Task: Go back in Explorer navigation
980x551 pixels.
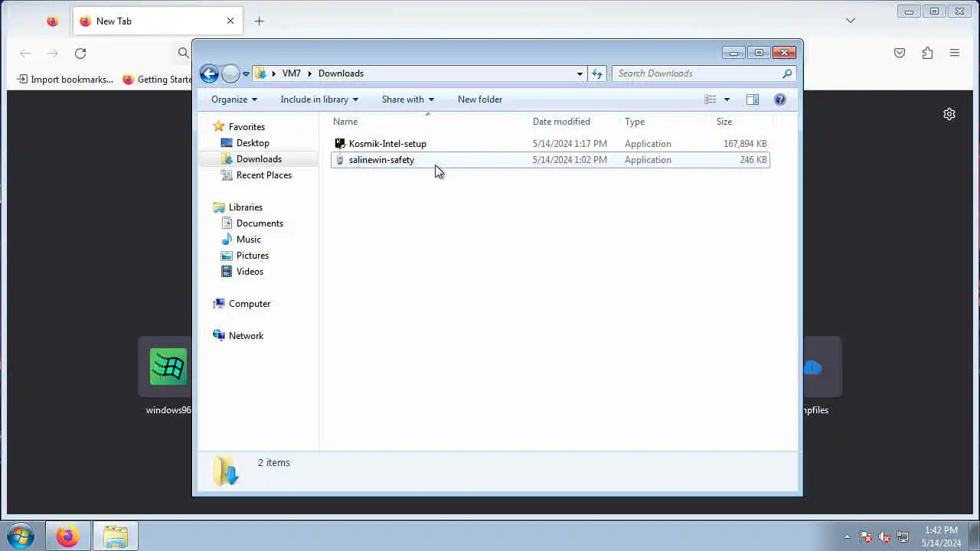Action: tap(209, 73)
